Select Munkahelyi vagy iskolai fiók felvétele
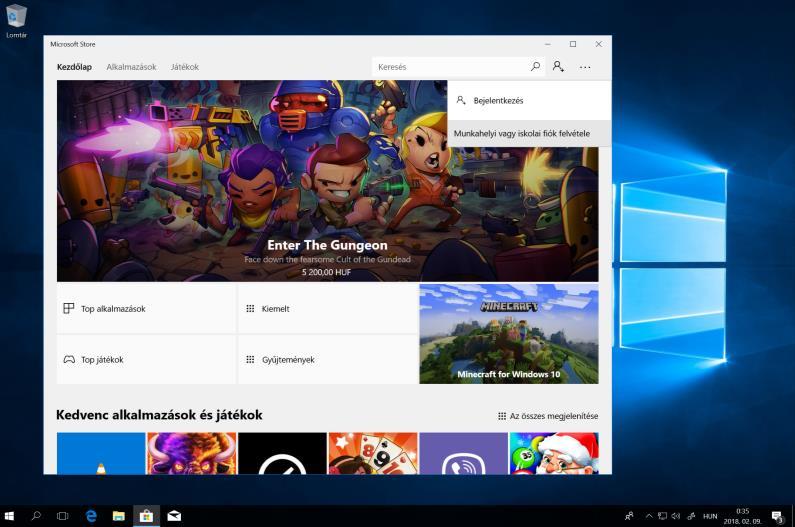This screenshot has width=795, height=527. click(529, 133)
